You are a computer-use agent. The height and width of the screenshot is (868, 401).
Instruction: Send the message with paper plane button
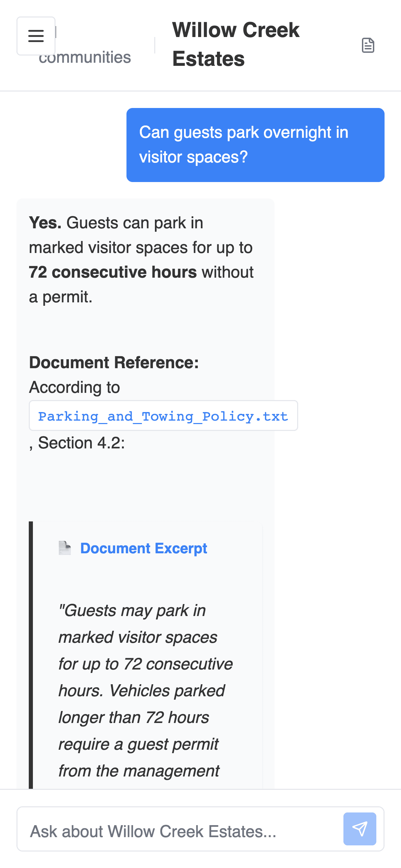click(360, 829)
